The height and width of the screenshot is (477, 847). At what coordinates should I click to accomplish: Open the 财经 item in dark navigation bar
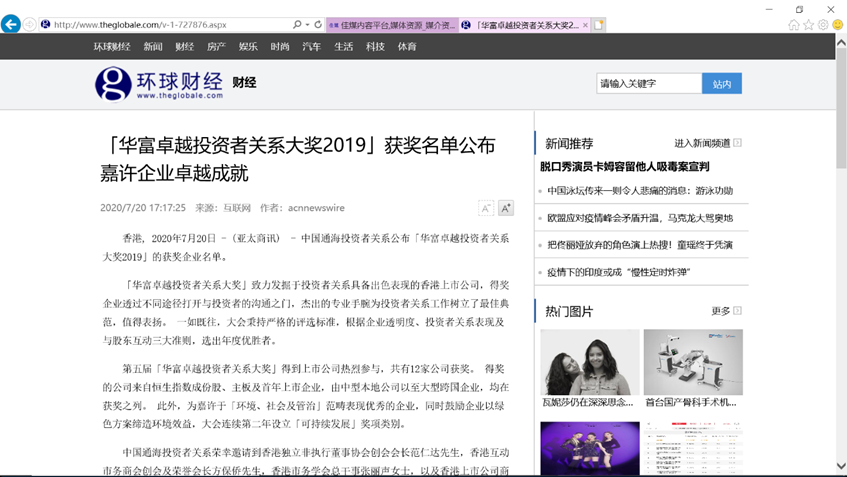point(184,46)
